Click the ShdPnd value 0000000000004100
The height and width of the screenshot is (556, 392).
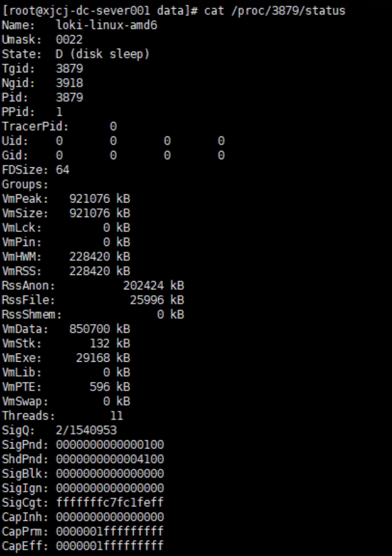pos(110,459)
